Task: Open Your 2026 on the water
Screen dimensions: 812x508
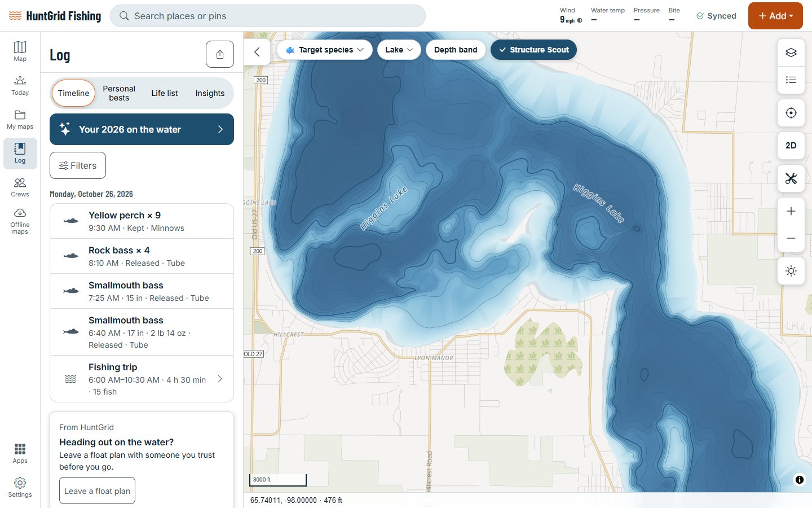Action: tap(142, 129)
